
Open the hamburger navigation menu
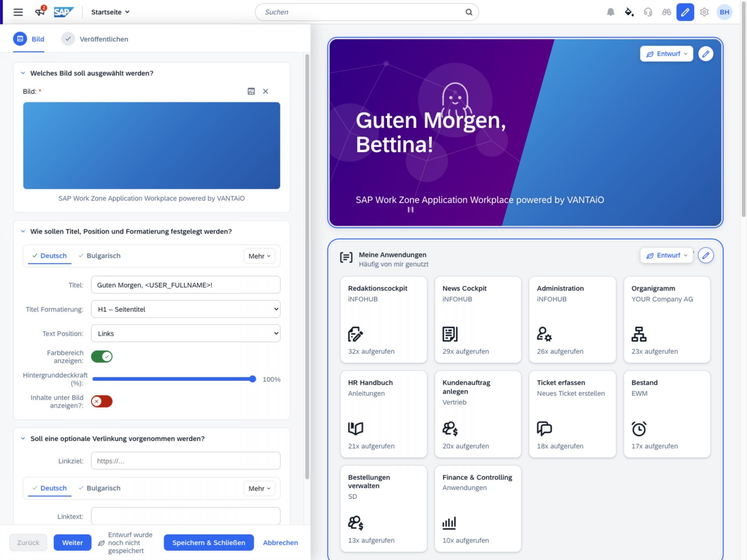click(18, 12)
